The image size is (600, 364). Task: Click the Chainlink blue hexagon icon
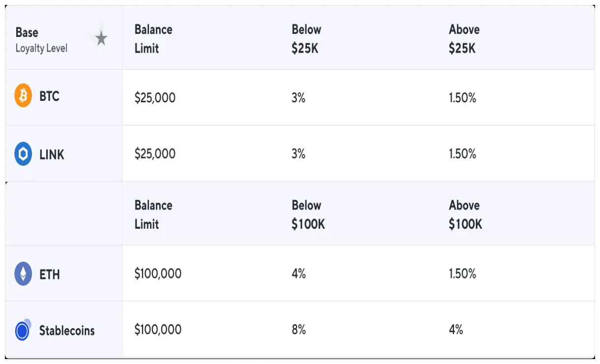point(23,154)
